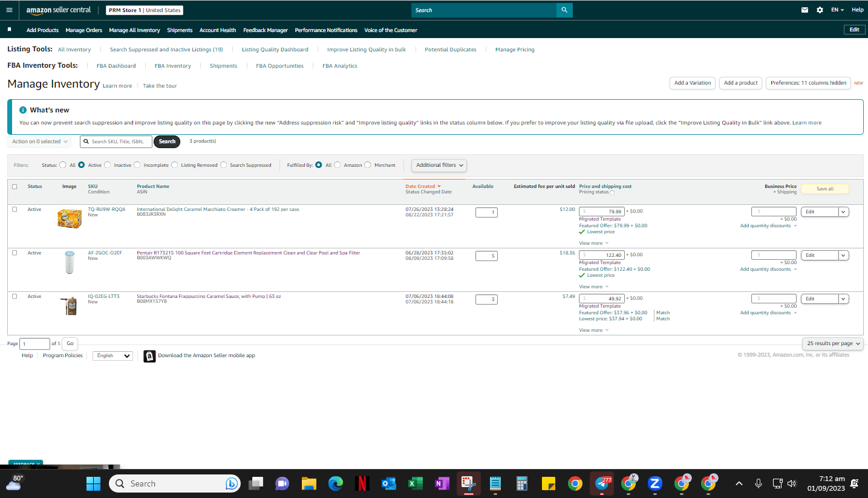The width and height of the screenshot is (868, 498).
Task: Open the messages envelope icon
Action: tap(804, 10)
